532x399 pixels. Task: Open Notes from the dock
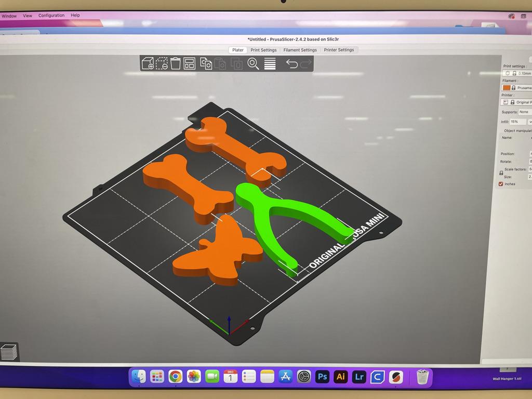(x=267, y=377)
